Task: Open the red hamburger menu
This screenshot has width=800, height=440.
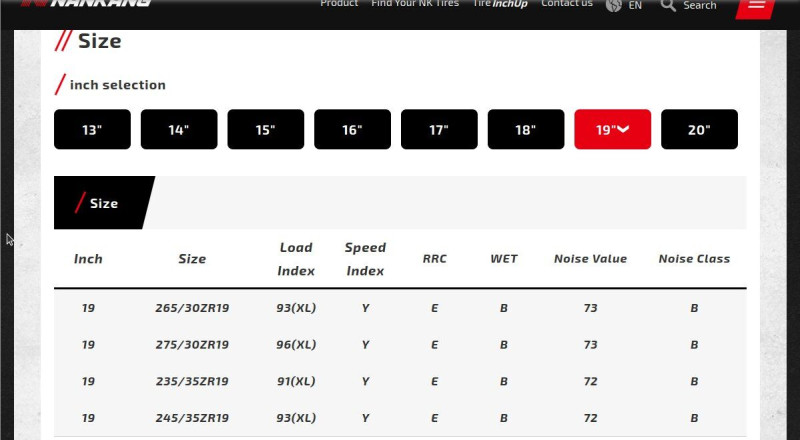Action: [x=756, y=7]
